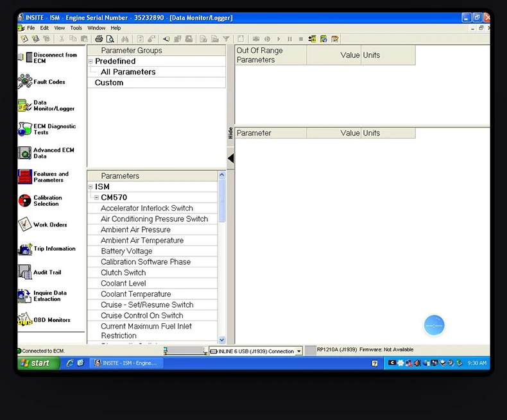Click the Find binoculars toolbar icon

pyautogui.click(x=125, y=39)
